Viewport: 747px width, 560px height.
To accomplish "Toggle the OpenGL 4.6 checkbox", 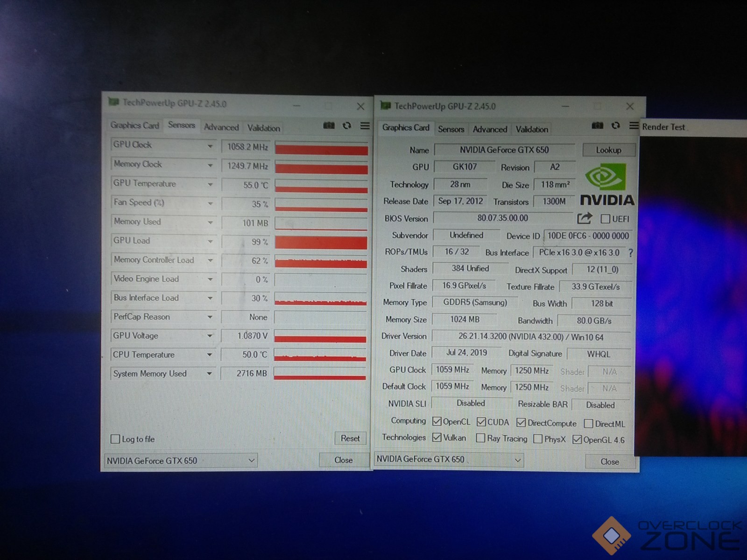I will [577, 440].
